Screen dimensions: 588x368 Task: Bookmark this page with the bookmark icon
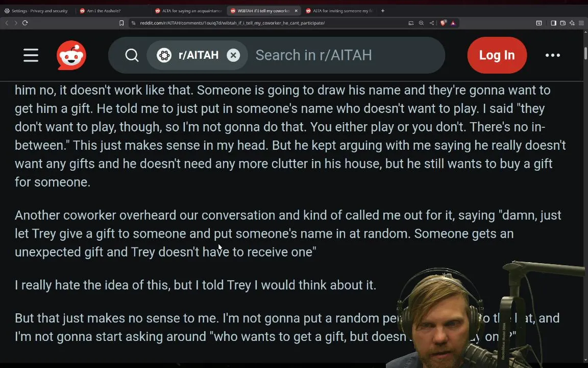point(121,23)
